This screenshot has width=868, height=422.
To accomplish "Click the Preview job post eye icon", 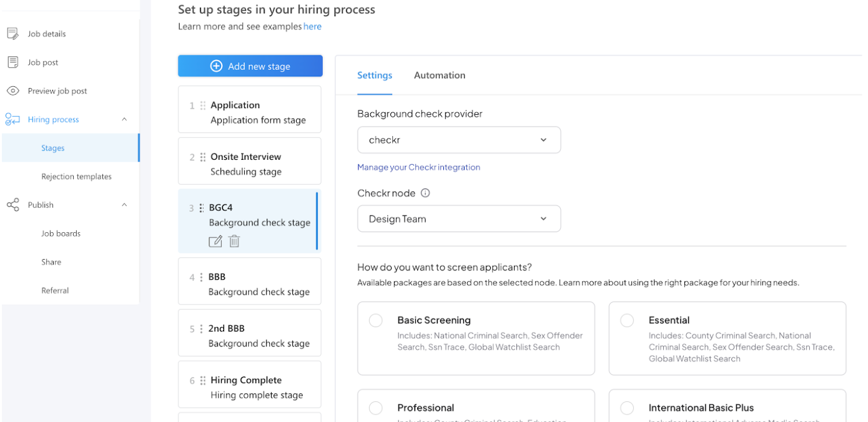I will point(12,91).
